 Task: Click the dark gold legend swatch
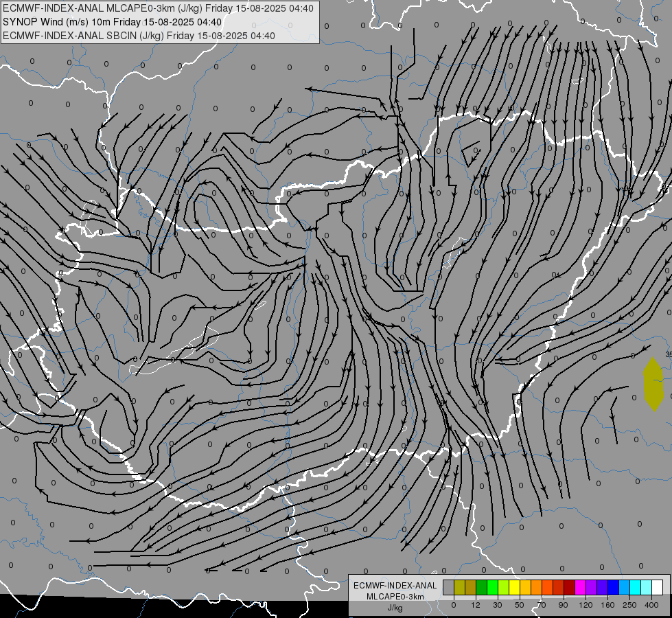pos(471,587)
